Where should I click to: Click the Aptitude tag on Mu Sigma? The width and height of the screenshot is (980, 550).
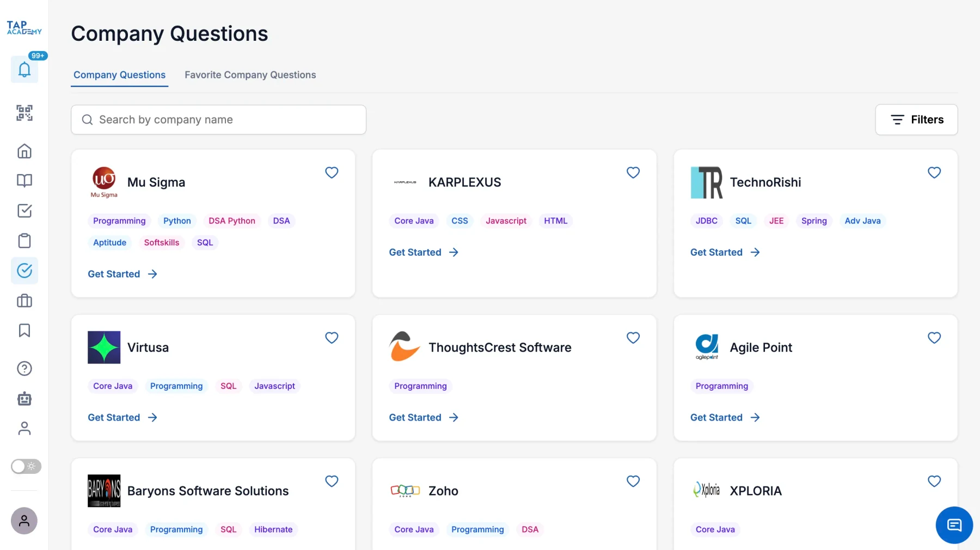pyautogui.click(x=109, y=243)
